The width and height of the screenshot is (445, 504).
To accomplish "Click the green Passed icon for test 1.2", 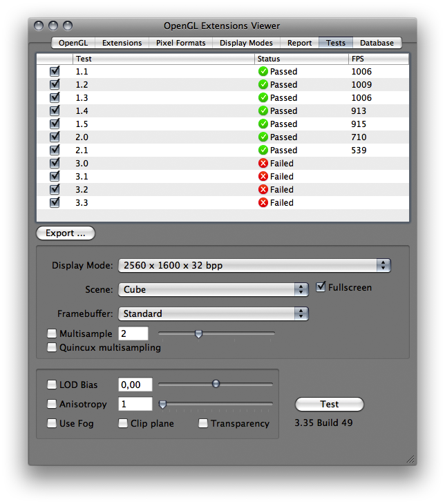I will (x=263, y=84).
